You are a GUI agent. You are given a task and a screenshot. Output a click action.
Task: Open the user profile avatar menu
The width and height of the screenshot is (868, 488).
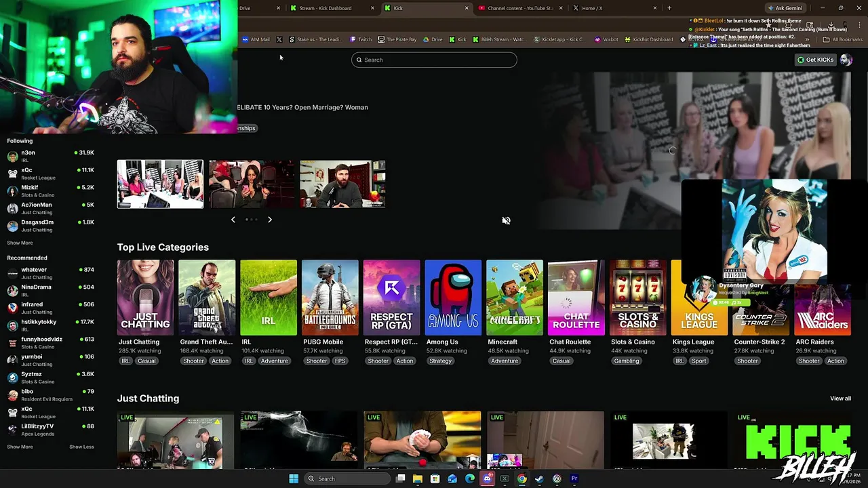846,60
